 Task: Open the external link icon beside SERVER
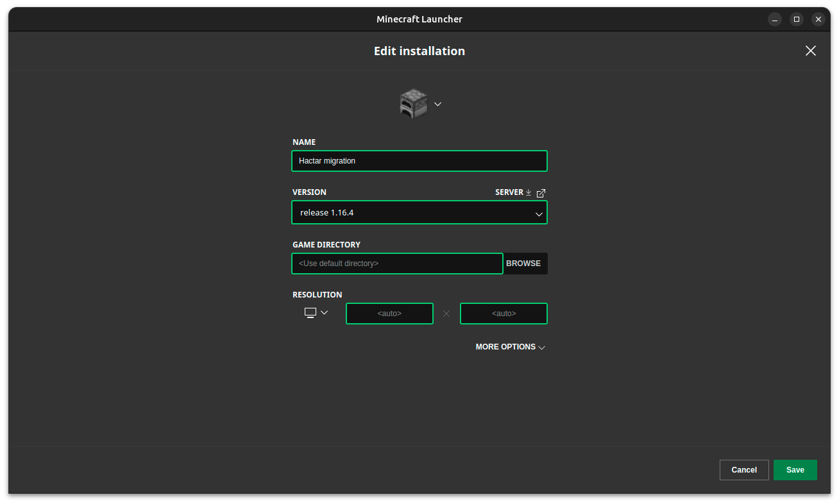(x=541, y=193)
